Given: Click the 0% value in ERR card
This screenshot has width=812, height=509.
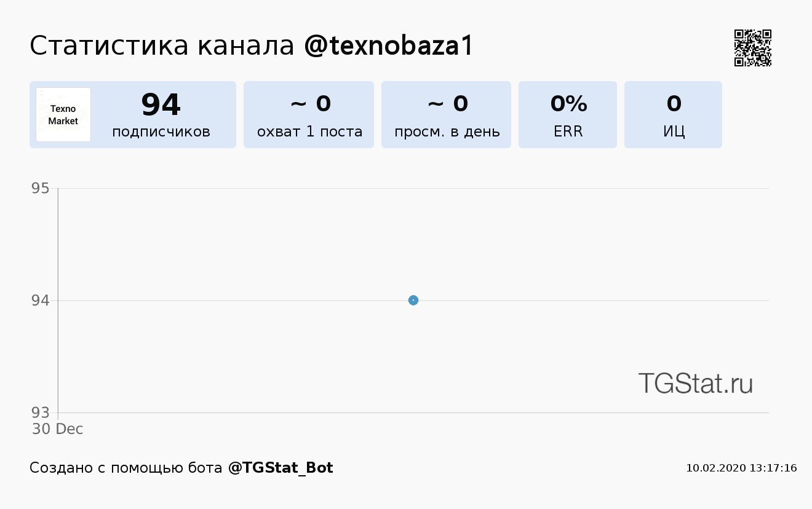Looking at the screenshot, I should [x=568, y=104].
